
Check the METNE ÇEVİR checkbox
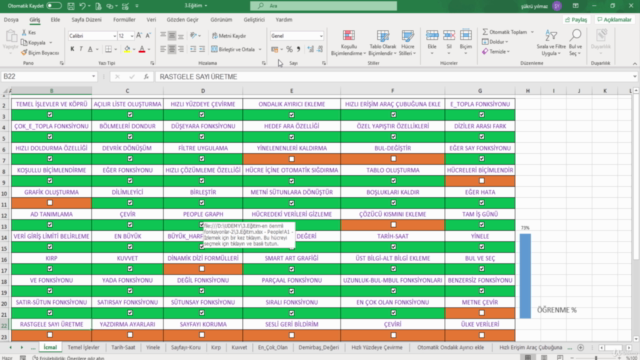482,313
